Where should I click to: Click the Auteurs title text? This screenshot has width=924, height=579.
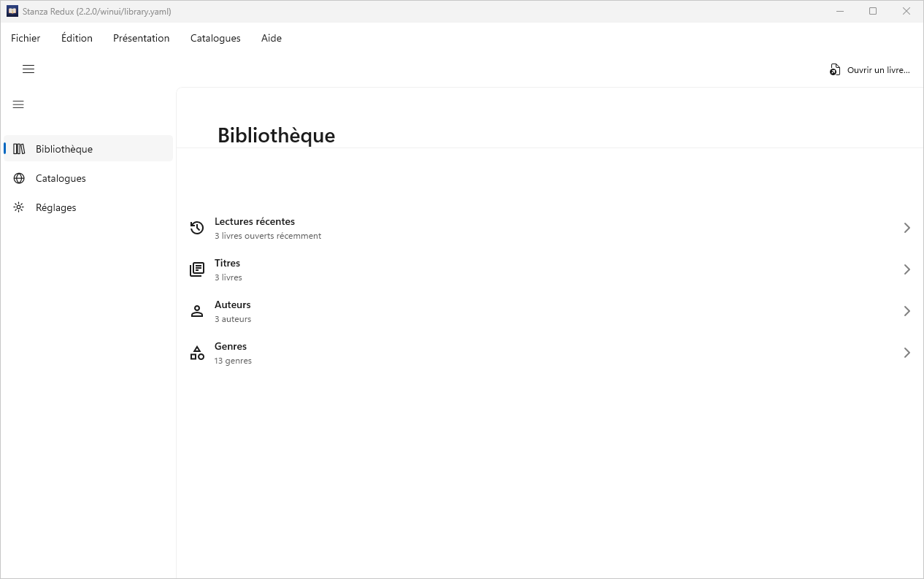[233, 304]
